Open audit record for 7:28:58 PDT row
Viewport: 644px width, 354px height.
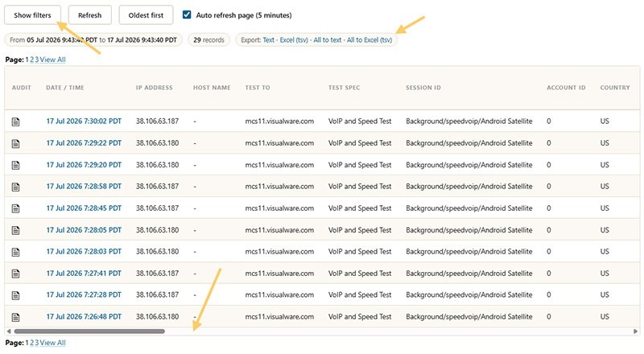pyautogui.click(x=15, y=187)
